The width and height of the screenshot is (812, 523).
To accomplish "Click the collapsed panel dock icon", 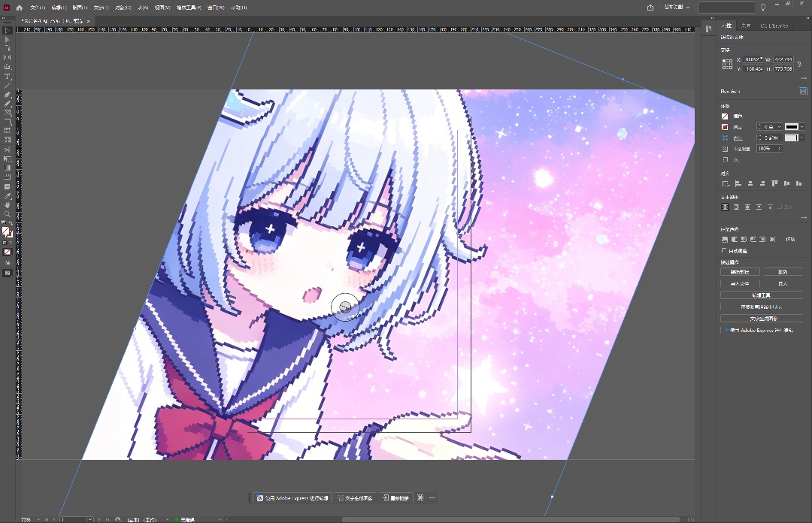I will [x=708, y=29].
